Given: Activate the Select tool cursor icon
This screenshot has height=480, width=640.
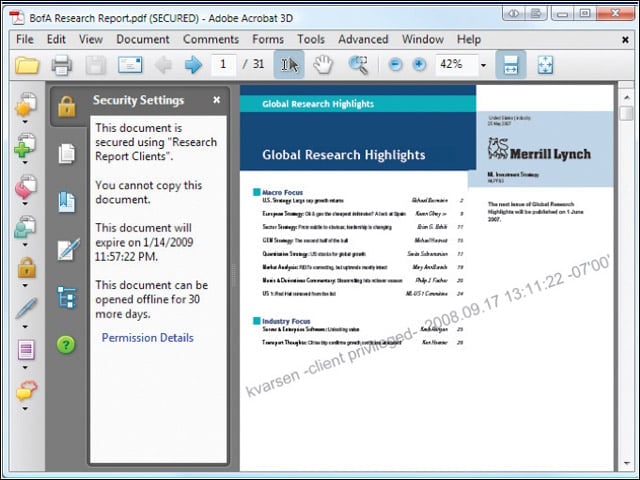Looking at the screenshot, I should pos(289,64).
